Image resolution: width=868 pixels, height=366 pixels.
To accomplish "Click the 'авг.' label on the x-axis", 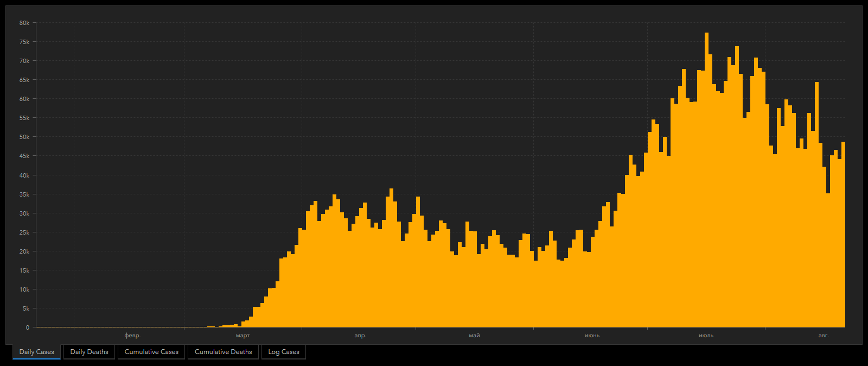I will [x=824, y=336].
